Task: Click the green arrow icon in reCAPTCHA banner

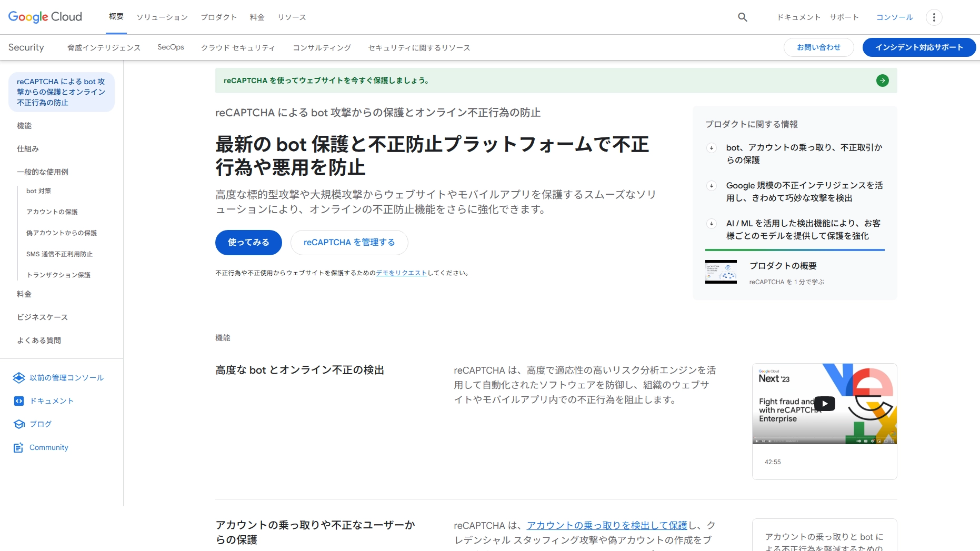Action: tap(882, 81)
